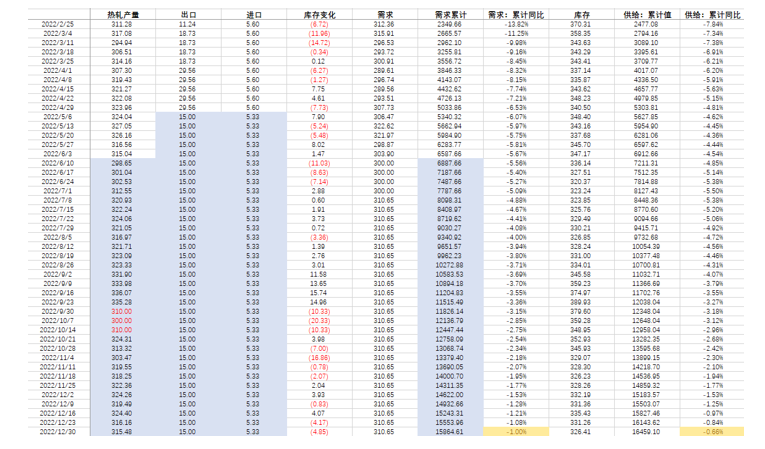Click export value 11.24
The image size is (765, 449).
point(187,24)
